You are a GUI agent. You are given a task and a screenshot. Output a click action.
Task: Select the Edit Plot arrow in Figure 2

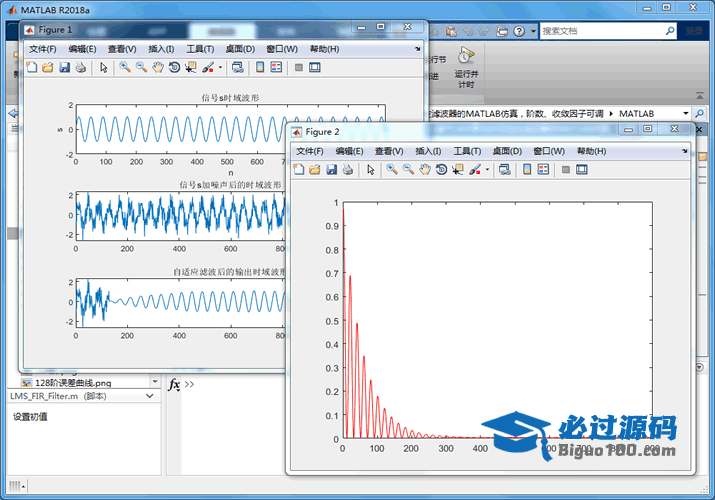[371, 170]
